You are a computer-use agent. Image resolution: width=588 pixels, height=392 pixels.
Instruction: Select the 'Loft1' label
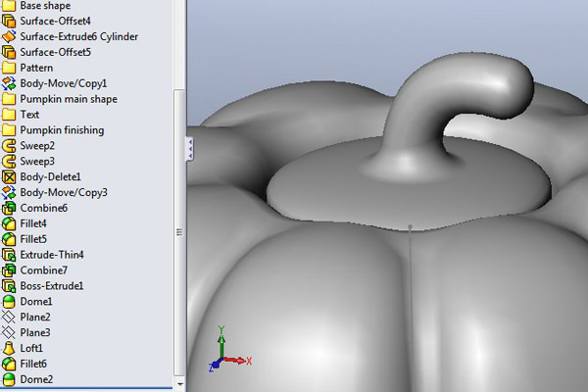click(x=31, y=348)
